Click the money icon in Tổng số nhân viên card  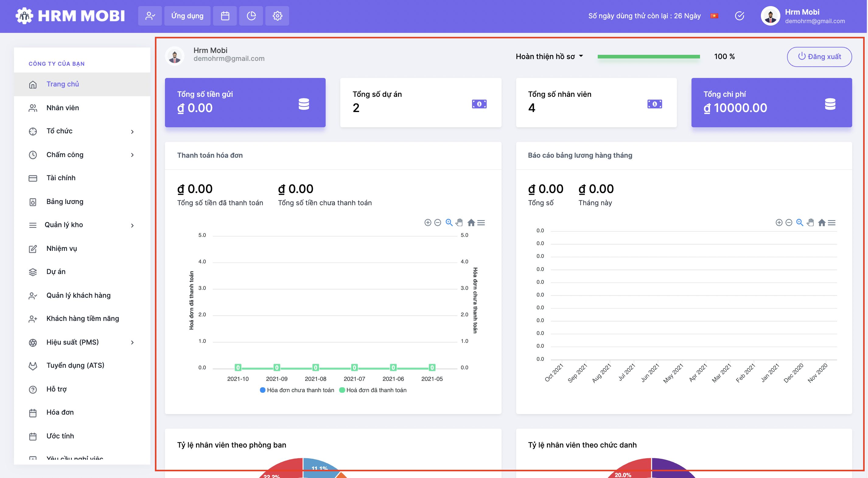click(654, 104)
